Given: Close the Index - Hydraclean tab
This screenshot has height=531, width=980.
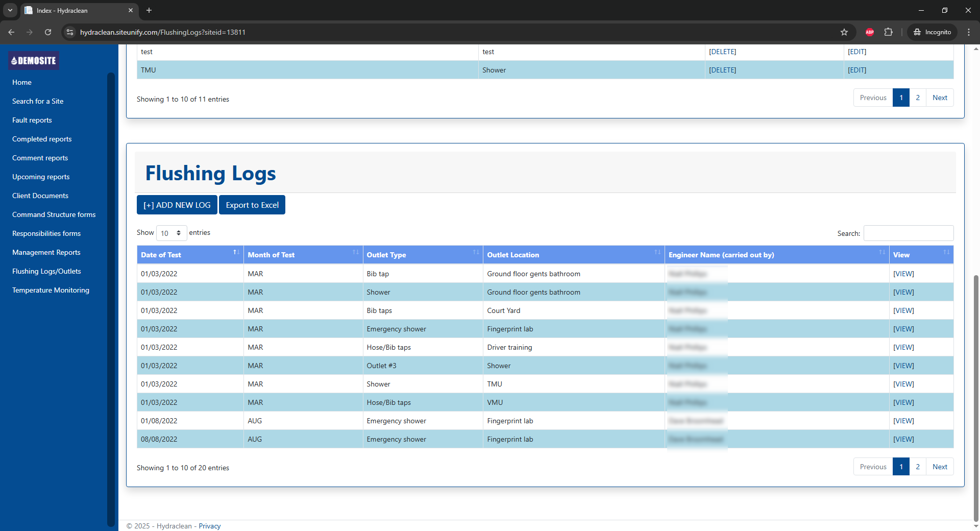Looking at the screenshot, I should [x=131, y=10].
